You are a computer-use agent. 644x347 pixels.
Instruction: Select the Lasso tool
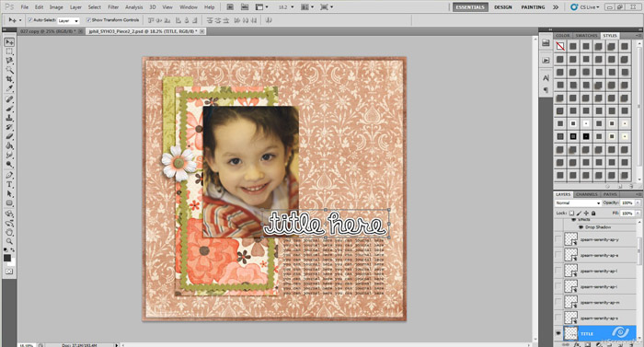pyautogui.click(x=9, y=61)
